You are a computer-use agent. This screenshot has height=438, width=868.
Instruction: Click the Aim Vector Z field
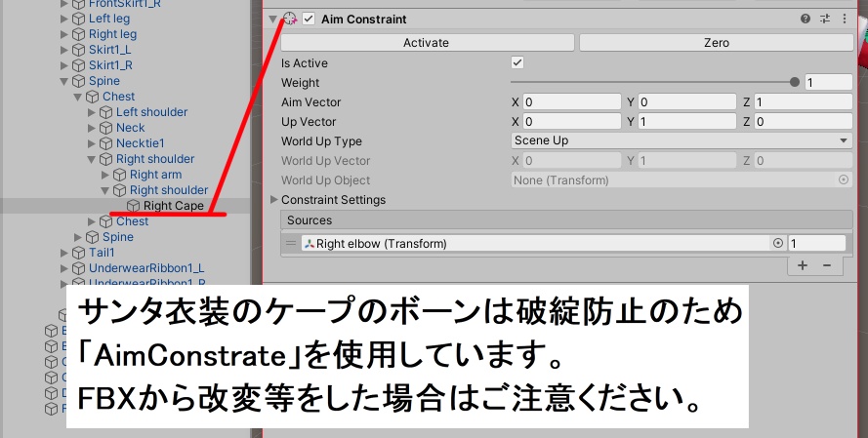pos(804,101)
